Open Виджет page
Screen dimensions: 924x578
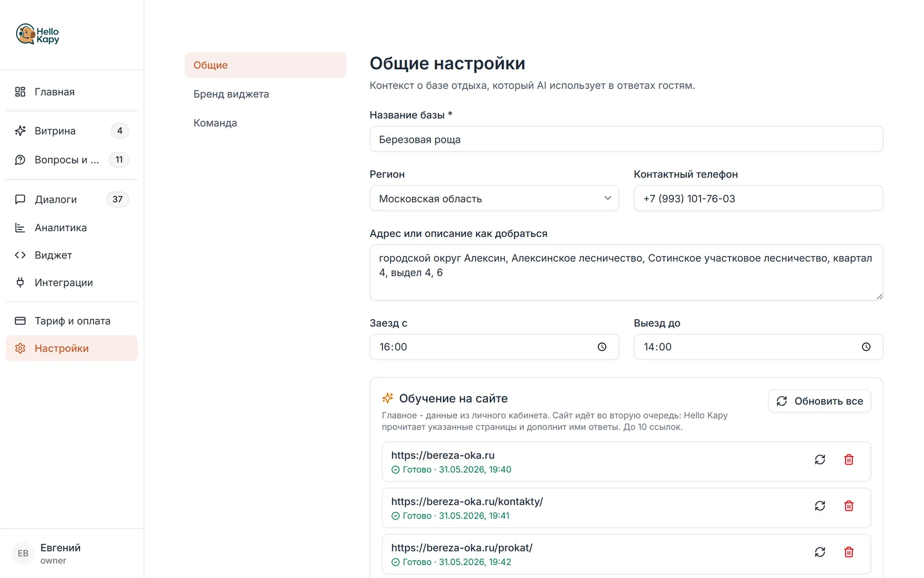72,255
